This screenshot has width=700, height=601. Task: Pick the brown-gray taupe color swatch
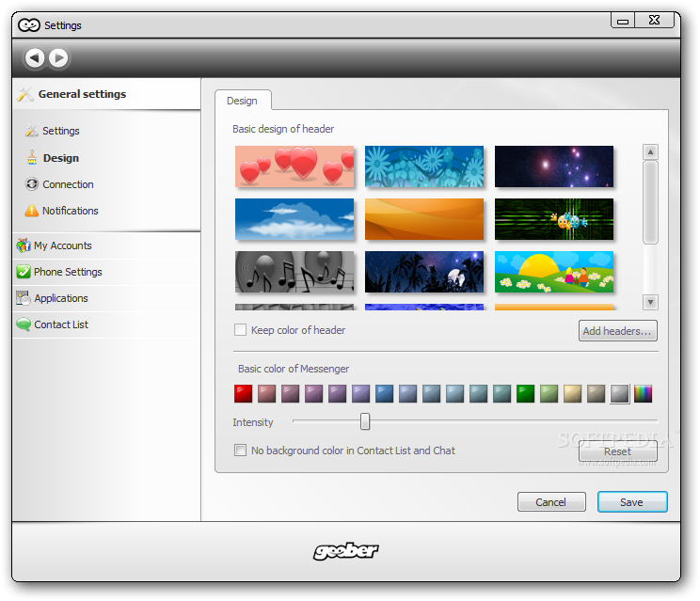pos(596,393)
